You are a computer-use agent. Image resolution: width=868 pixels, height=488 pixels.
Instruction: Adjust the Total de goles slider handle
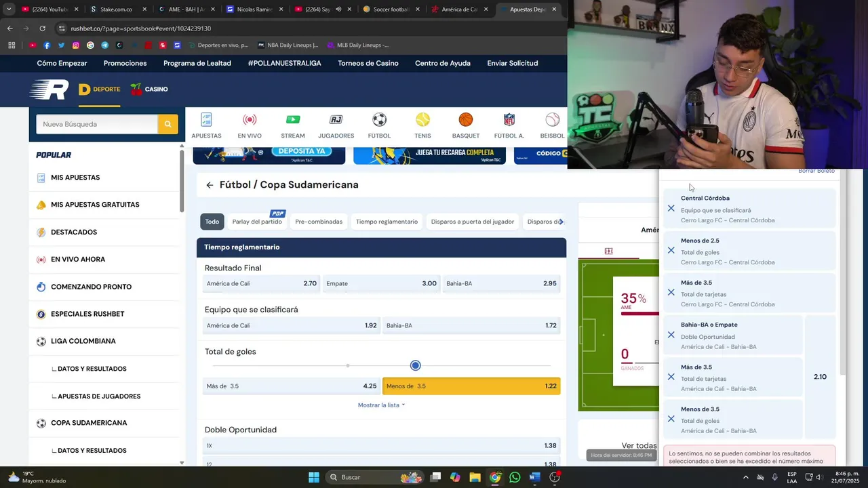click(415, 365)
